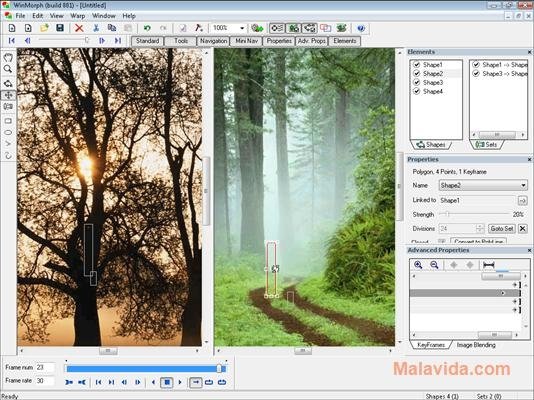Click the Tools toolbar toggle button

pyautogui.click(x=181, y=41)
